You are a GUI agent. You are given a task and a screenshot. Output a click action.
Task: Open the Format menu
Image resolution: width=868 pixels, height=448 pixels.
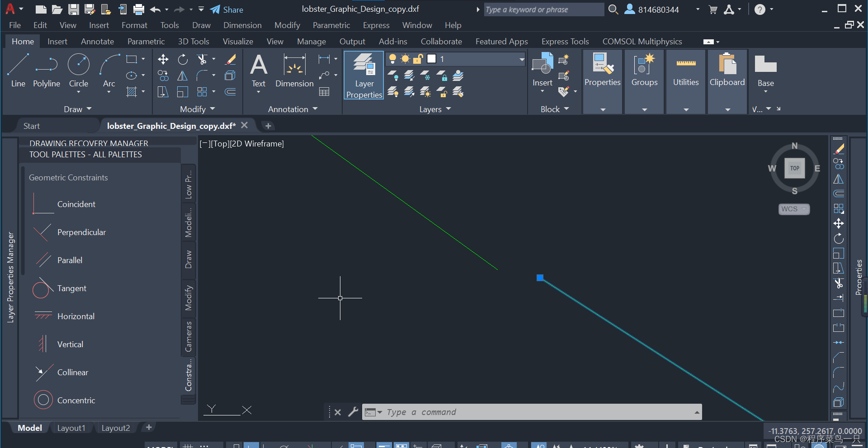[x=134, y=25]
